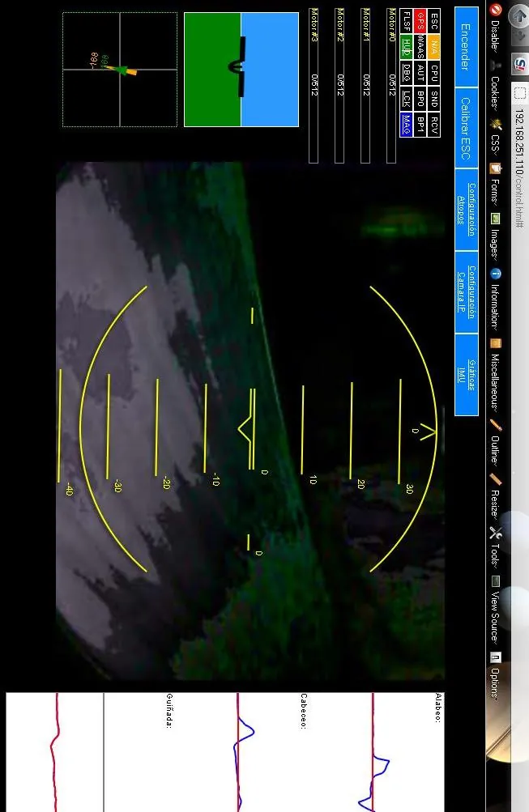Click the Encender button
529x812 pixels.
(467, 47)
